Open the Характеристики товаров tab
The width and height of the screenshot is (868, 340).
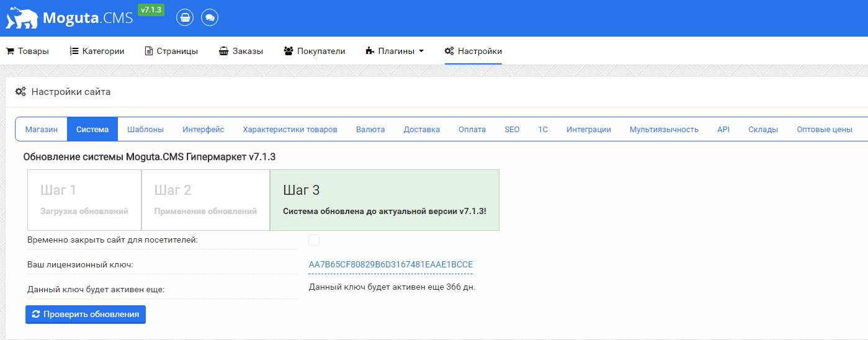click(290, 129)
